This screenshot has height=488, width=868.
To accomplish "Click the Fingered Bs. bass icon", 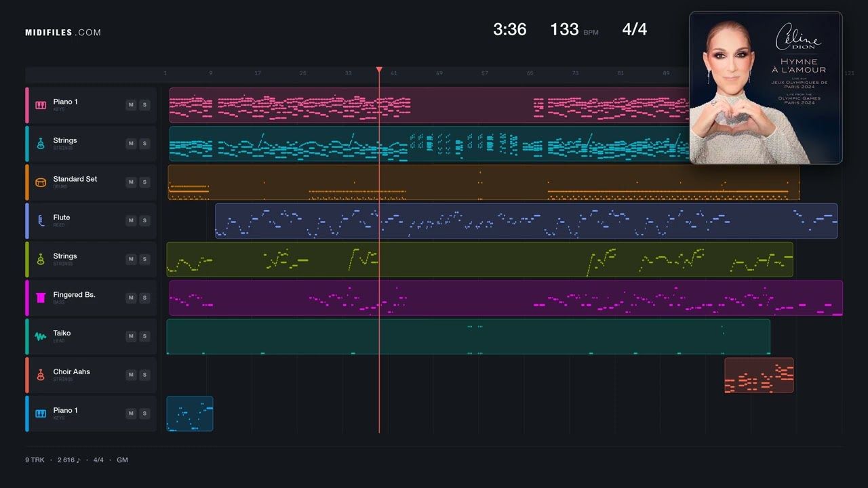I will pyautogui.click(x=41, y=298).
